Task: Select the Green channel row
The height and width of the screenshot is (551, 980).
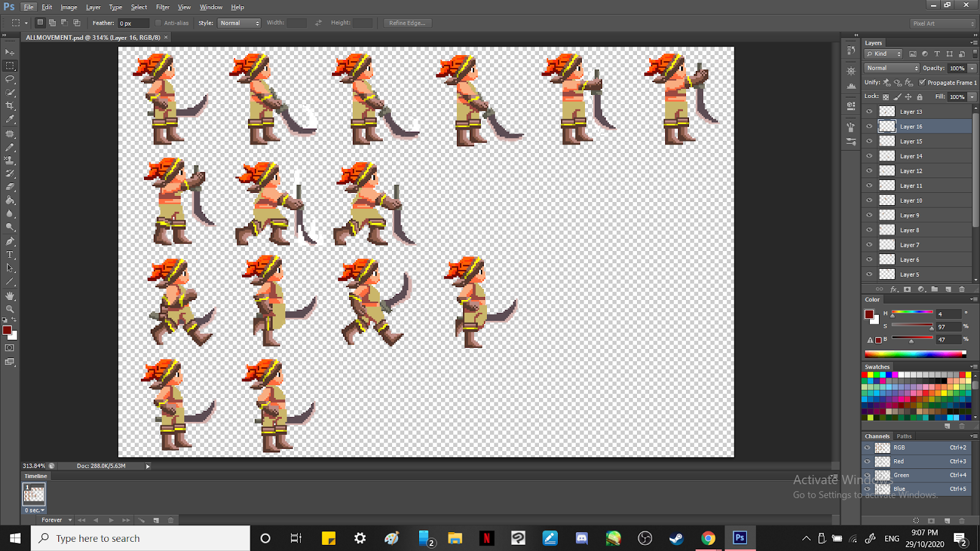Action: click(916, 475)
